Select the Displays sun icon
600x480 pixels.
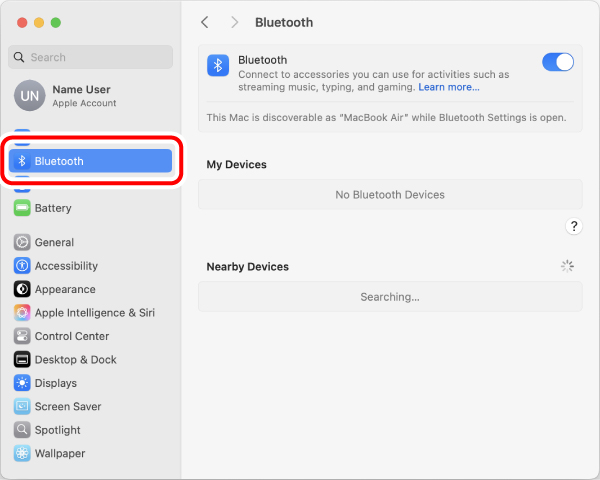tap(22, 383)
